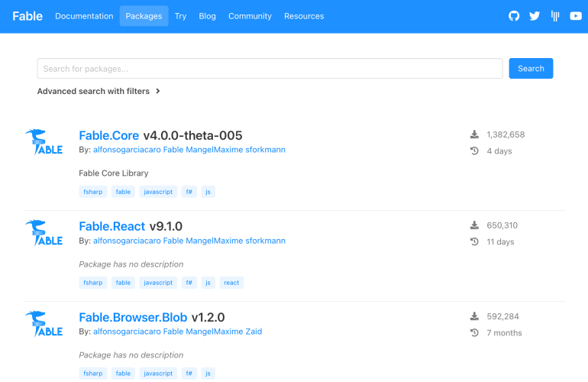
Task: Open the Twitter icon link
Action: pos(535,16)
